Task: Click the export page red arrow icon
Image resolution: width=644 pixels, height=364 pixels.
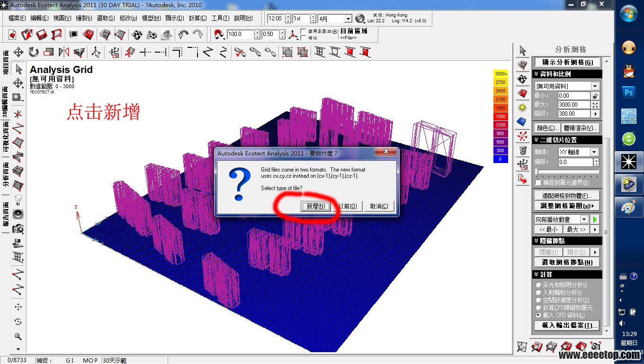Action: coord(522,179)
